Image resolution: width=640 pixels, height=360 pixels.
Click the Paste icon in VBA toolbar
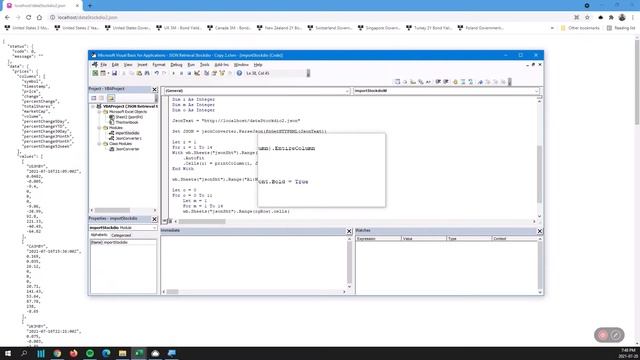(139, 73)
